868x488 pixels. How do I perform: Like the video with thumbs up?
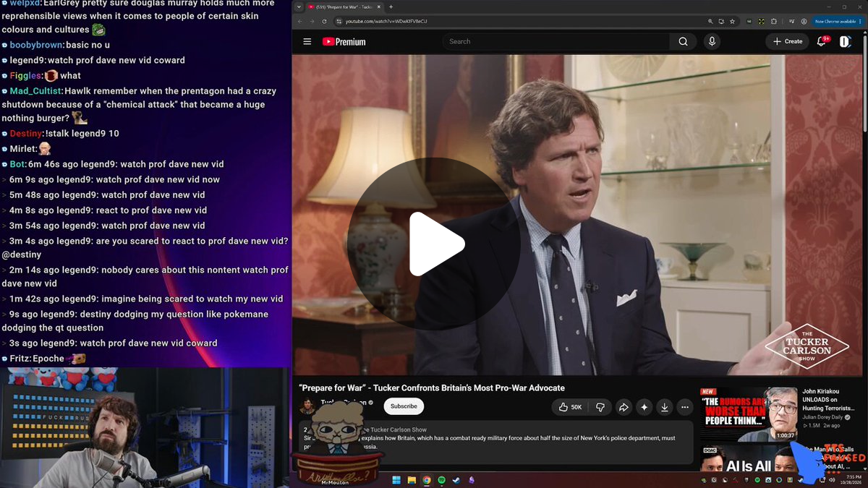(571, 407)
